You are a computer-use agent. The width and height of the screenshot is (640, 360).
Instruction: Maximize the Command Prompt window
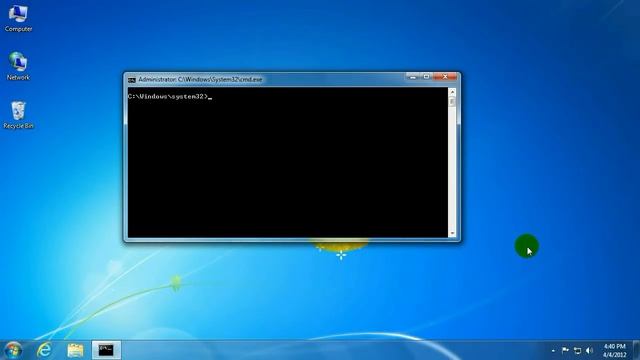click(427, 77)
